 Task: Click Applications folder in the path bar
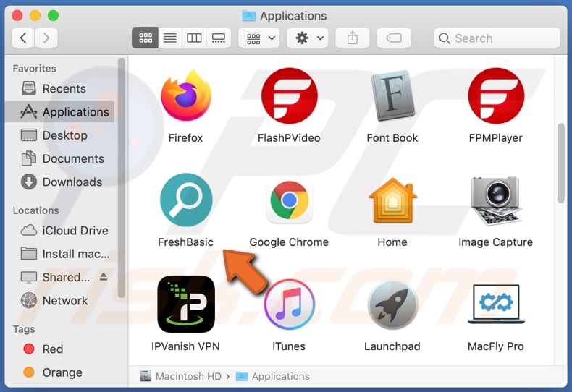pos(273,376)
